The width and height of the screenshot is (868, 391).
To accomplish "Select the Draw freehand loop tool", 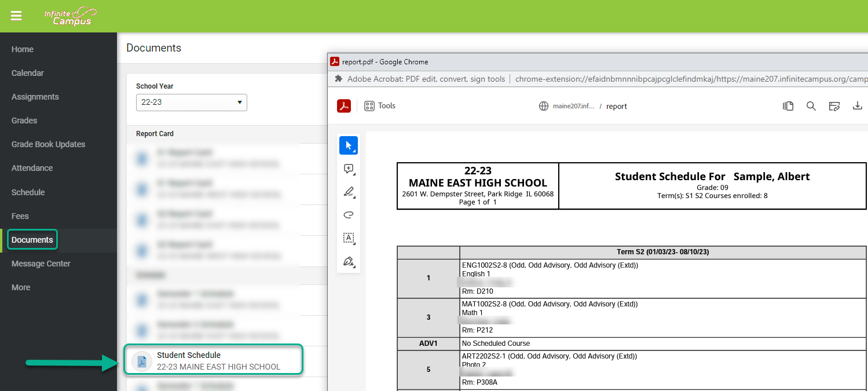I will coord(349,215).
